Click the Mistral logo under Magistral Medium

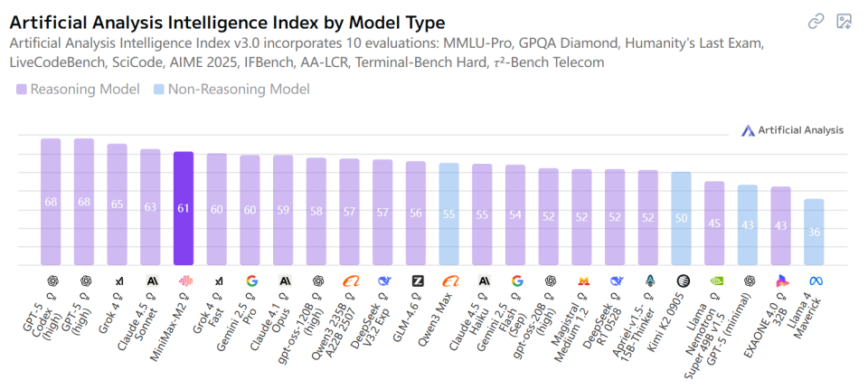pyautogui.click(x=582, y=281)
